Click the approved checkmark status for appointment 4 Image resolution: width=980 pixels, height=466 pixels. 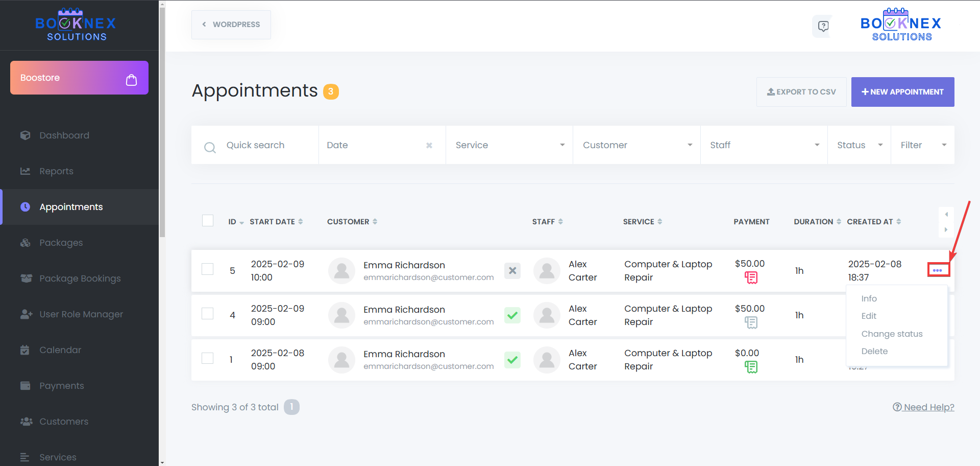click(512, 315)
